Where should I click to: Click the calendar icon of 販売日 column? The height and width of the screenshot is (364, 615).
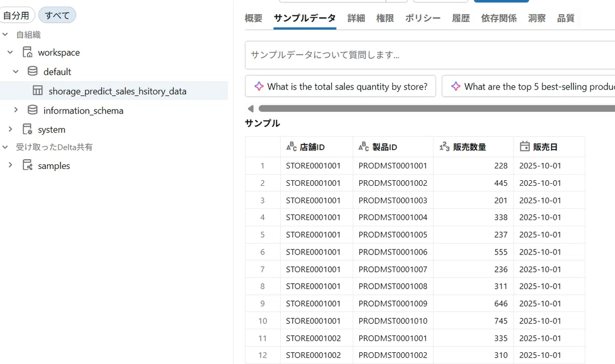pos(524,147)
